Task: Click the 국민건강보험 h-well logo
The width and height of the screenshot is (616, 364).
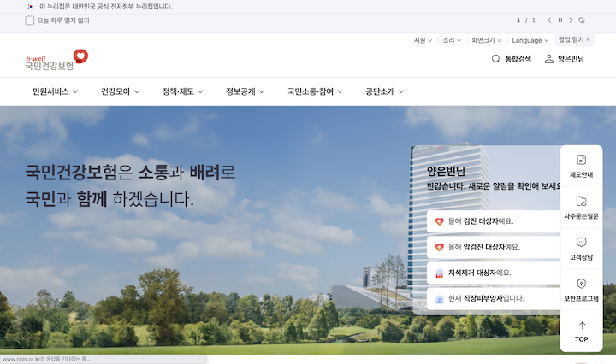Action: [x=56, y=60]
